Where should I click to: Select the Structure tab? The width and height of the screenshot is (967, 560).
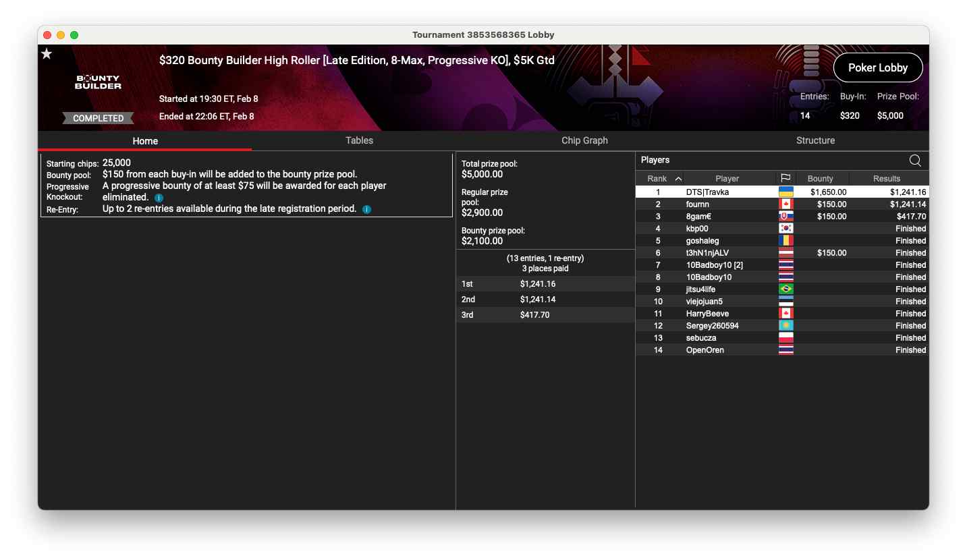(815, 140)
